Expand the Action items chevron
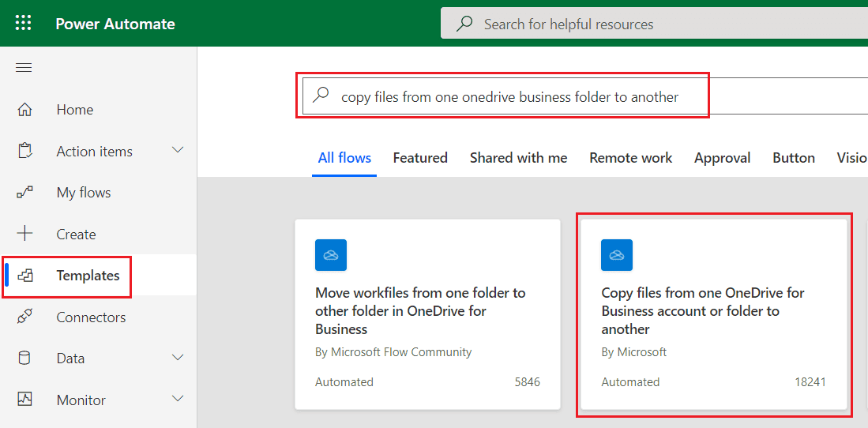This screenshot has height=428, width=868. coord(178,151)
